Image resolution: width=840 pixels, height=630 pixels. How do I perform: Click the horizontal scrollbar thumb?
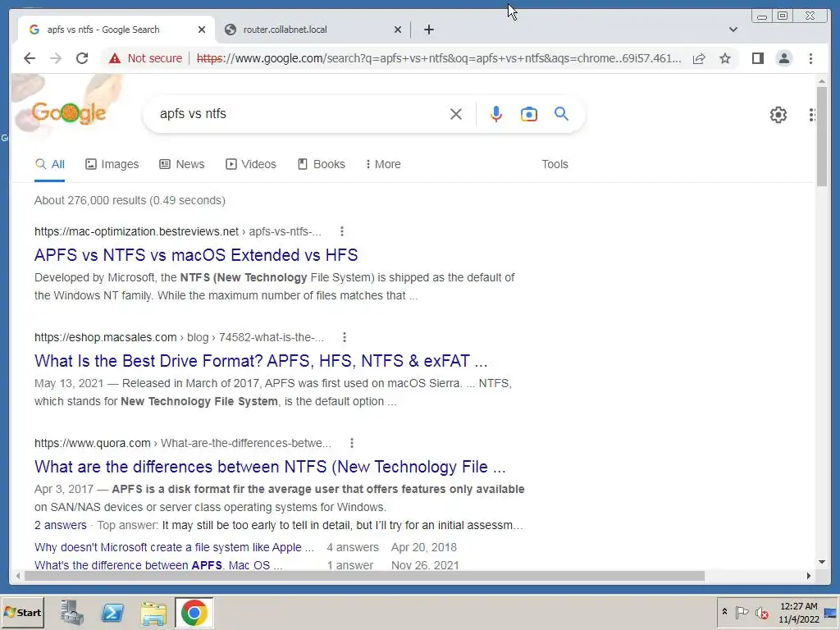[x=364, y=576]
